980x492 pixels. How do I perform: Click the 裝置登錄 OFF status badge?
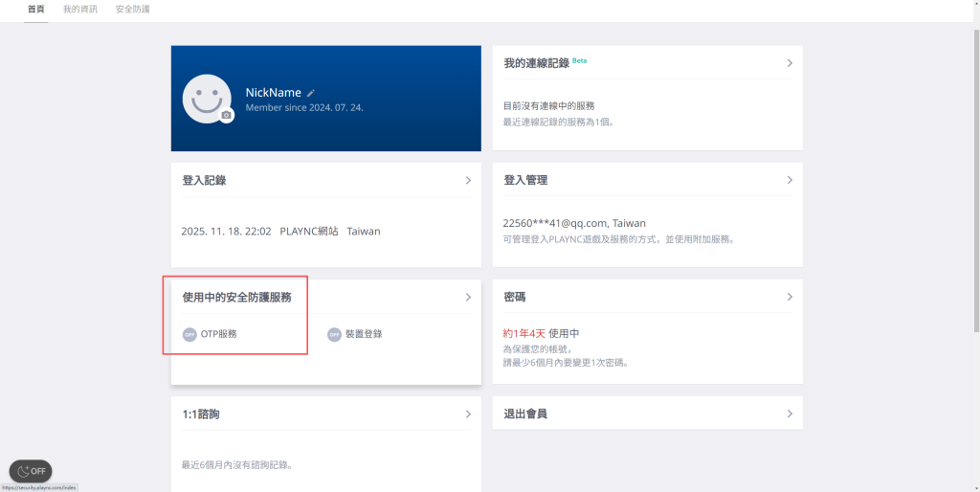click(x=334, y=334)
